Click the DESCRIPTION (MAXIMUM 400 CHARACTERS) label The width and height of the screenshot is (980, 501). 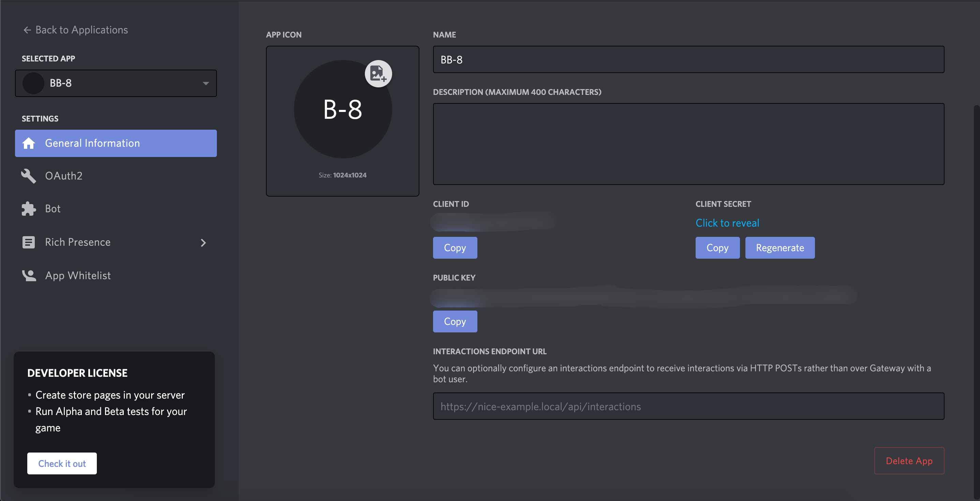click(x=517, y=92)
